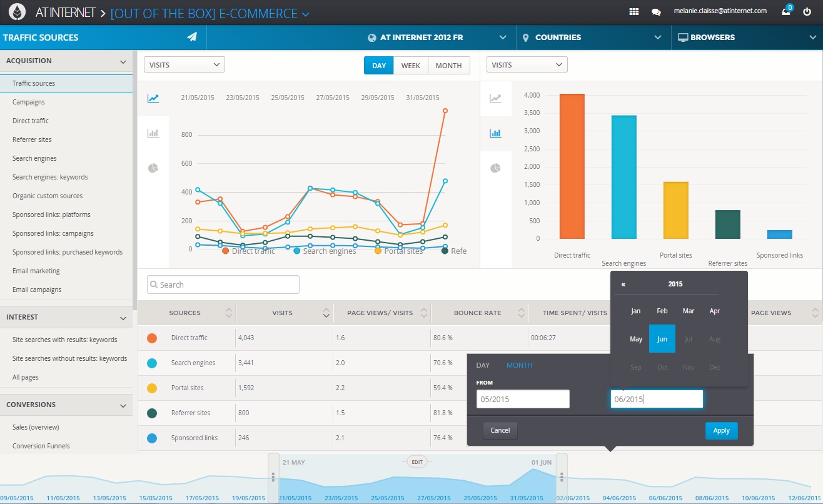The height and width of the screenshot is (504, 823).
Task: Open the apps grid icon in header
Action: tap(634, 11)
